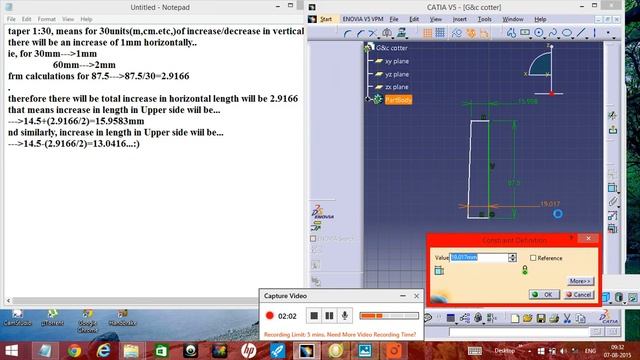Open Google Chrome from taskbar

[74, 351]
